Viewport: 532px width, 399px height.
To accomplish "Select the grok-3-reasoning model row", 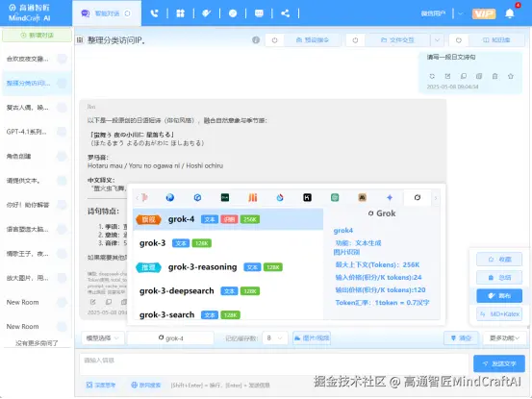I will 228,267.
